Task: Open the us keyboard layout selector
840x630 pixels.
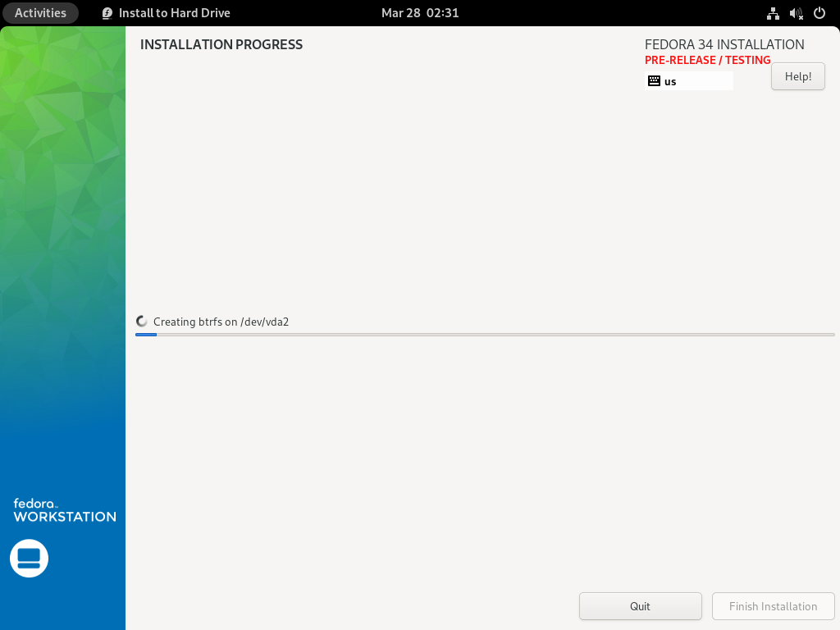Action: click(689, 80)
